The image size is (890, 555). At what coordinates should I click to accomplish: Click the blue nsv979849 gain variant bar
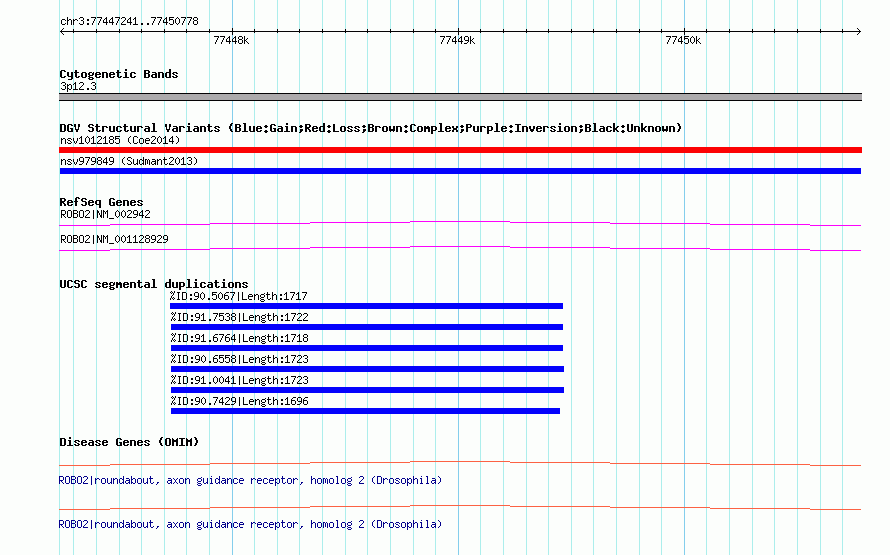click(x=460, y=171)
